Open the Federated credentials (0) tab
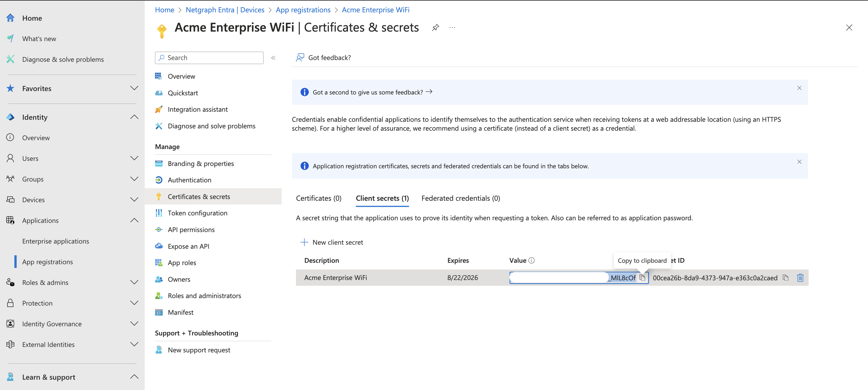868x390 pixels. (460, 198)
